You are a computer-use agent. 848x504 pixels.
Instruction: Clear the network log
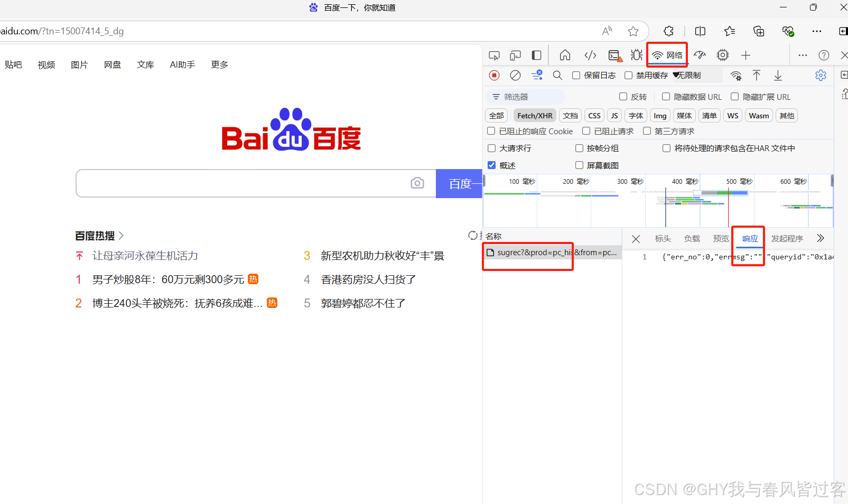[x=516, y=75]
